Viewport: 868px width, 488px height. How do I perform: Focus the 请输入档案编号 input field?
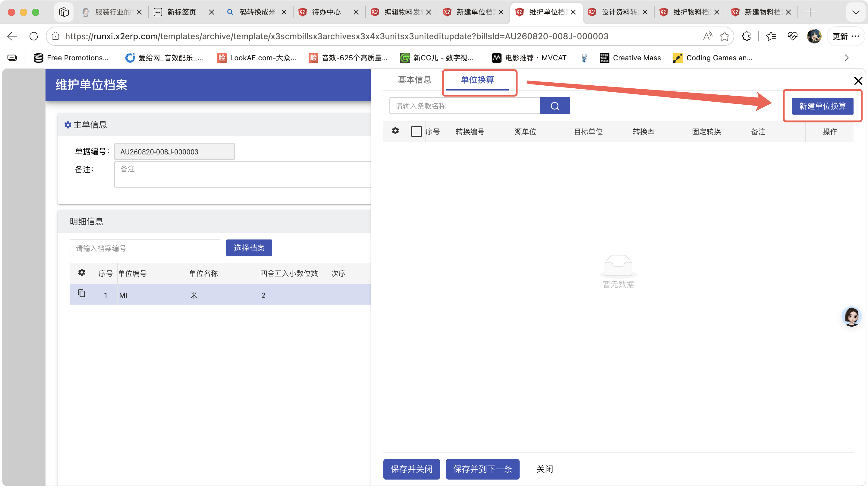point(145,248)
